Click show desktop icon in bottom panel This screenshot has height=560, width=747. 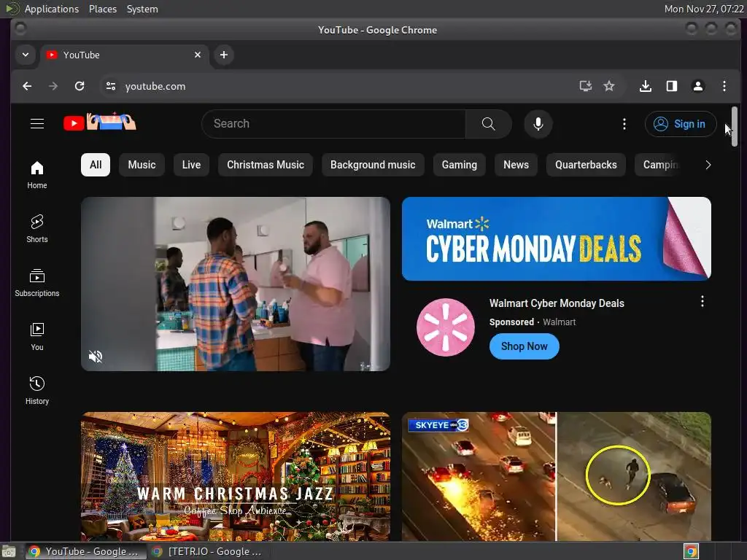pos(9,551)
